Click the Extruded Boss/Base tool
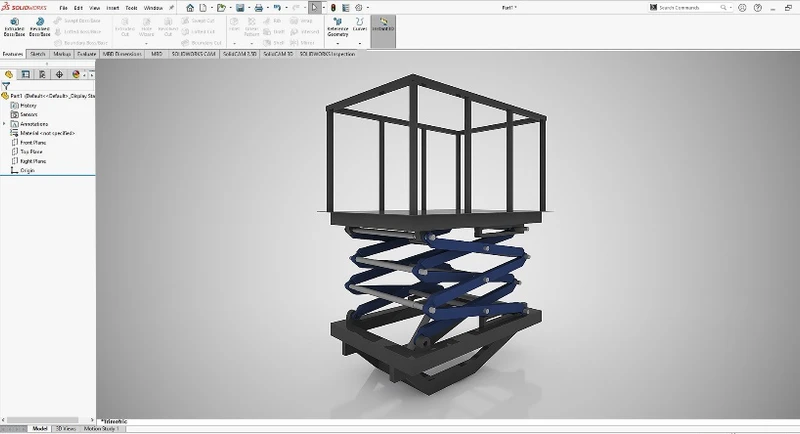The width and height of the screenshot is (800, 434). (x=14, y=27)
